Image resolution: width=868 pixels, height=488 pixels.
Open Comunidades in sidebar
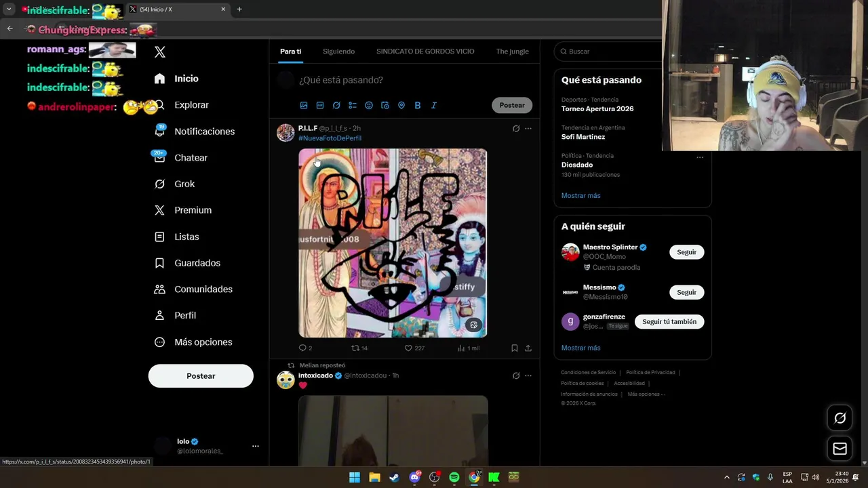[193, 289]
